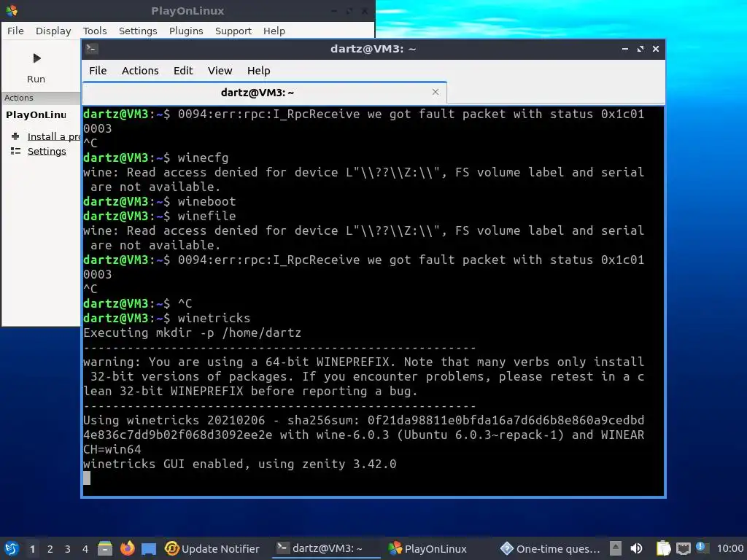Viewport: 747px width, 560px height.
Task: Click the show desktop icon in taskbar
Action: pyautogui.click(x=149, y=549)
